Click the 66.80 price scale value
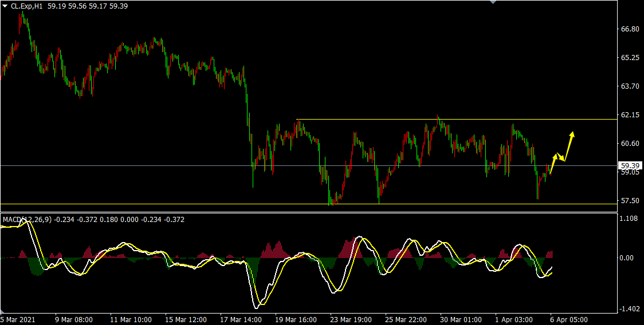This screenshot has height=325, width=644. click(630, 29)
